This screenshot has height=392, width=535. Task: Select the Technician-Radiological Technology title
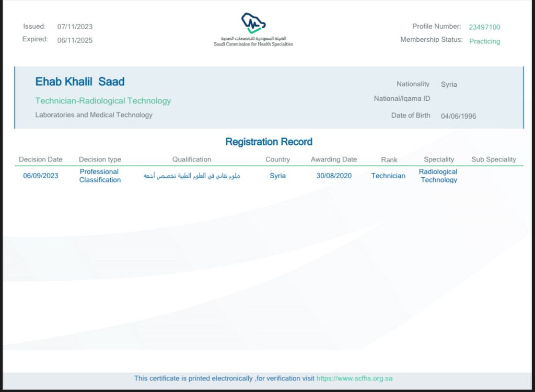tap(103, 101)
